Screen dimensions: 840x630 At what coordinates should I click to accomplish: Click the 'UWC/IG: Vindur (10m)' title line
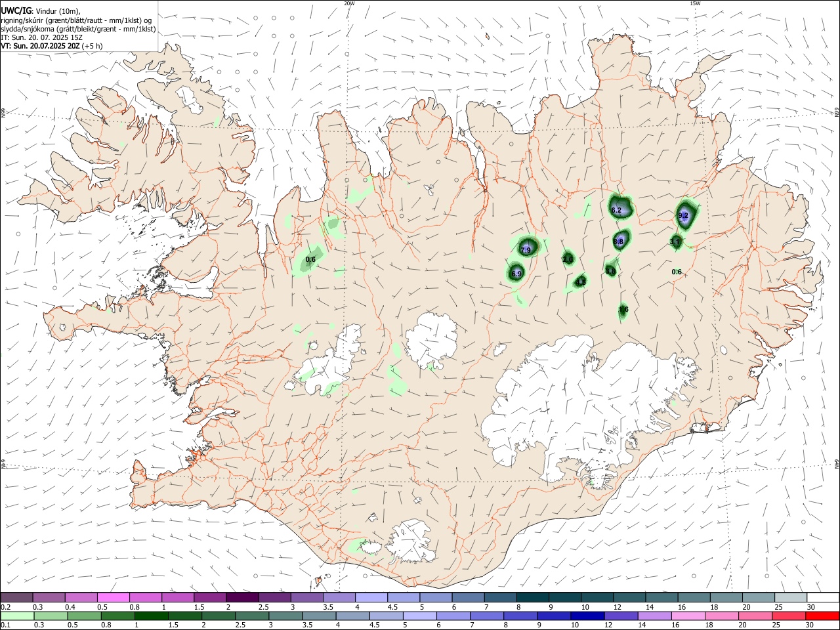pos(41,10)
